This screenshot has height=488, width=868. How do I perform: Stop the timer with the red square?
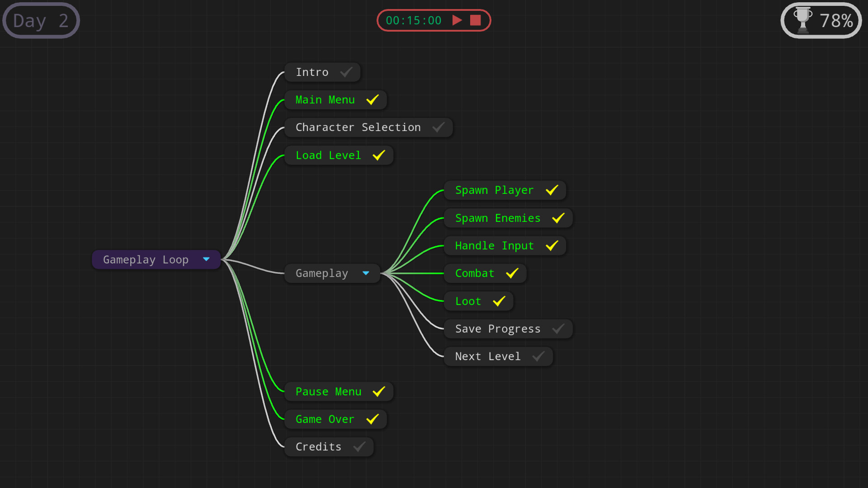click(475, 20)
